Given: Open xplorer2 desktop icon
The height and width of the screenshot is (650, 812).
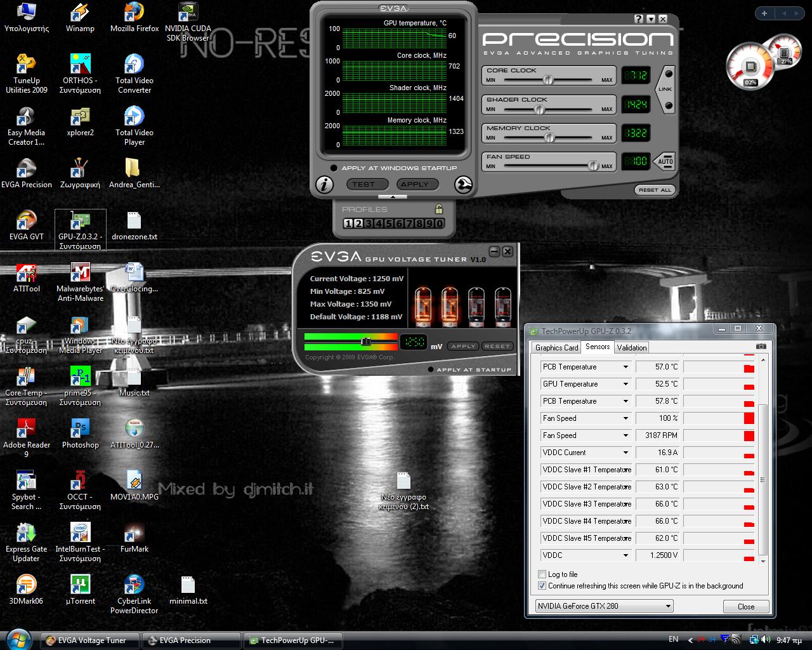Looking at the screenshot, I should click(80, 122).
